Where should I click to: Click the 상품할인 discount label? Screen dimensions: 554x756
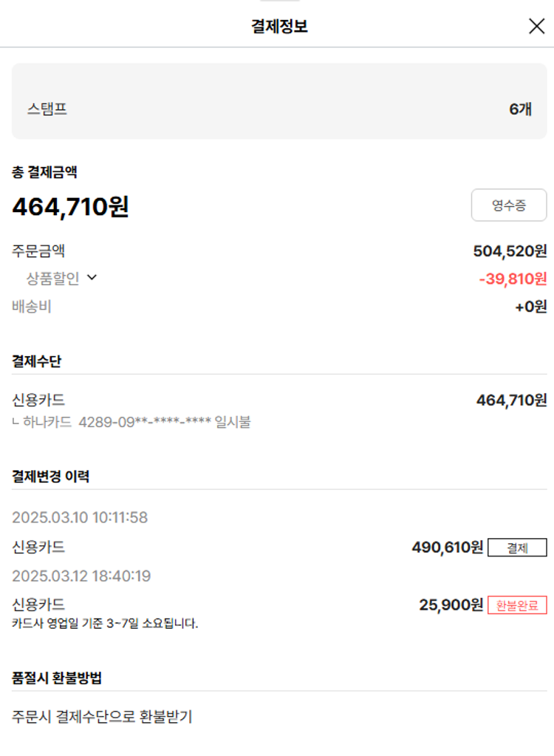click(x=52, y=279)
